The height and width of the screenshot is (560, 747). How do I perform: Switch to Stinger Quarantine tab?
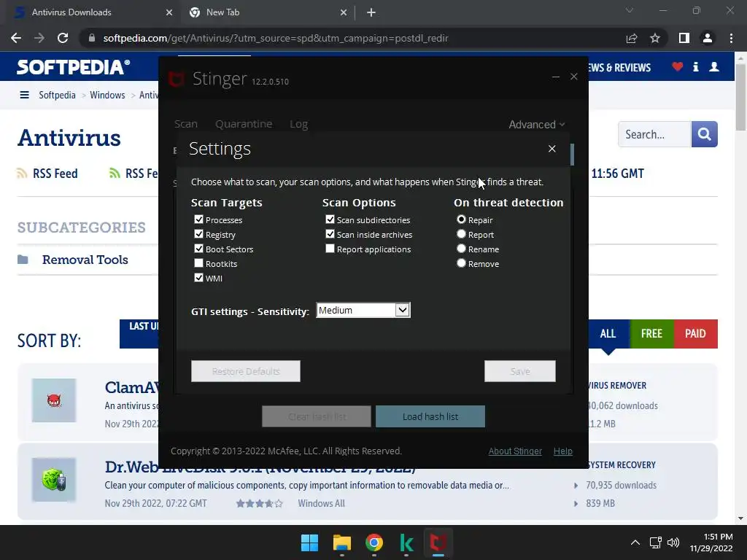[x=244, y=124]
